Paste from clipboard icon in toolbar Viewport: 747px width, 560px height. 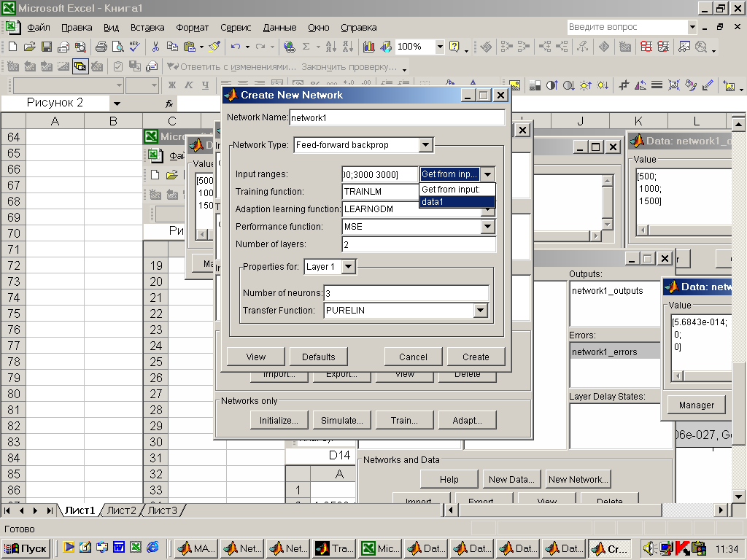tap(190, 47)
